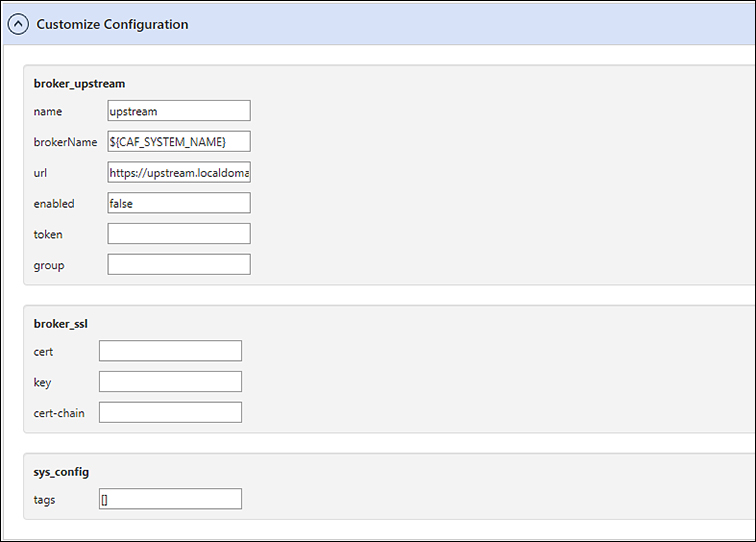Viewport: 756px width, 542px height.
Task: Click the enabled field label
Action: [x=54, y=203]
